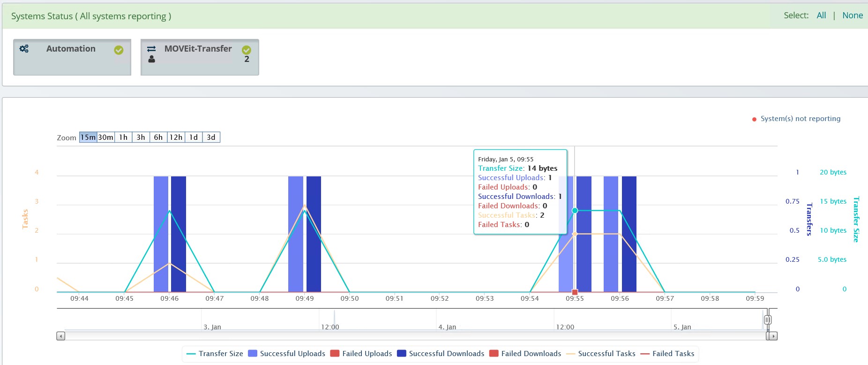Set zoom to 30m
This screenshot has width=868, height=365.
(105, 137)
